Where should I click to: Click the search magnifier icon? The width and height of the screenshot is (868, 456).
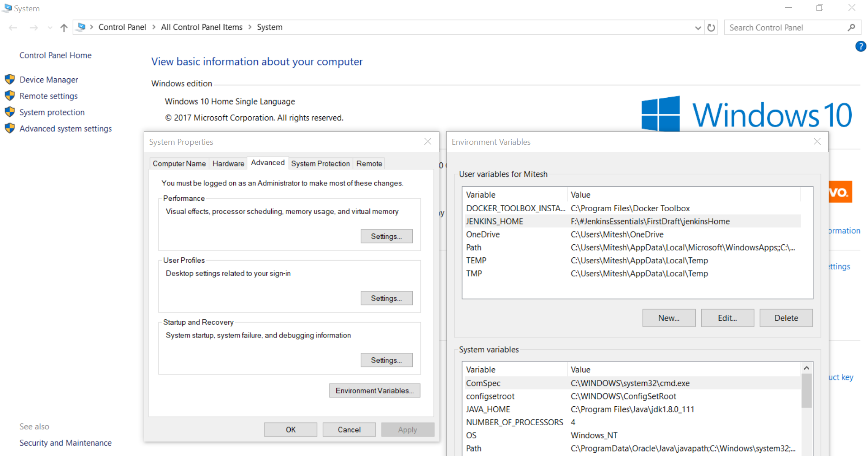coord(851,28)
